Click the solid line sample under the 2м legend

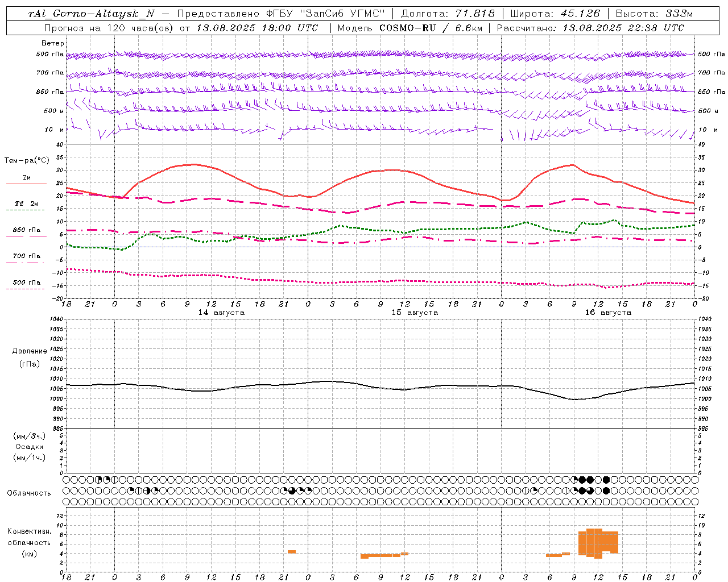[26, 184]
